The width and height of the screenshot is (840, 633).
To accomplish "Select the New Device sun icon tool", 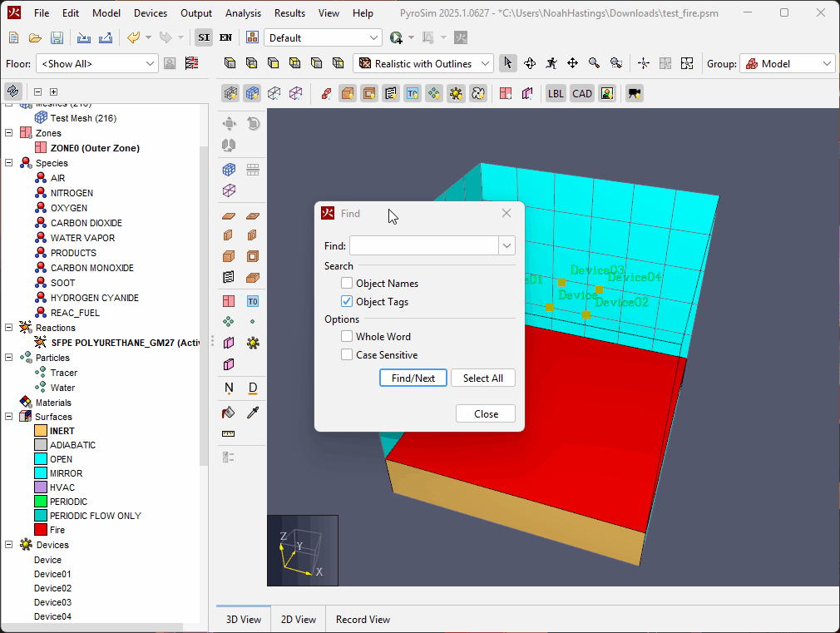I will (x=253, y=343).
